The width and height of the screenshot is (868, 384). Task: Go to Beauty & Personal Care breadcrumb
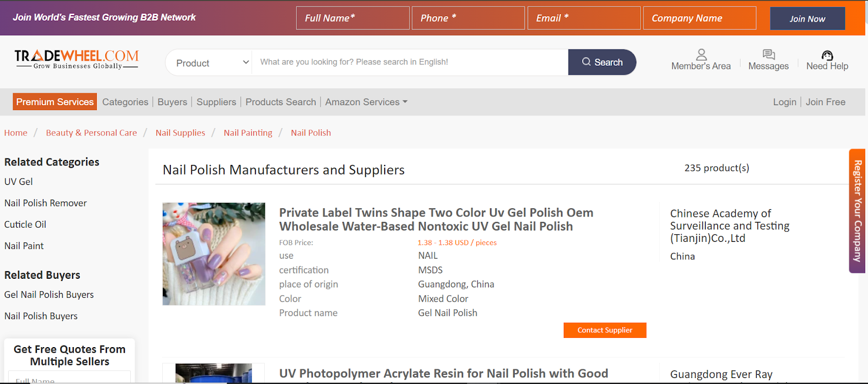click(x=92, y=133)
